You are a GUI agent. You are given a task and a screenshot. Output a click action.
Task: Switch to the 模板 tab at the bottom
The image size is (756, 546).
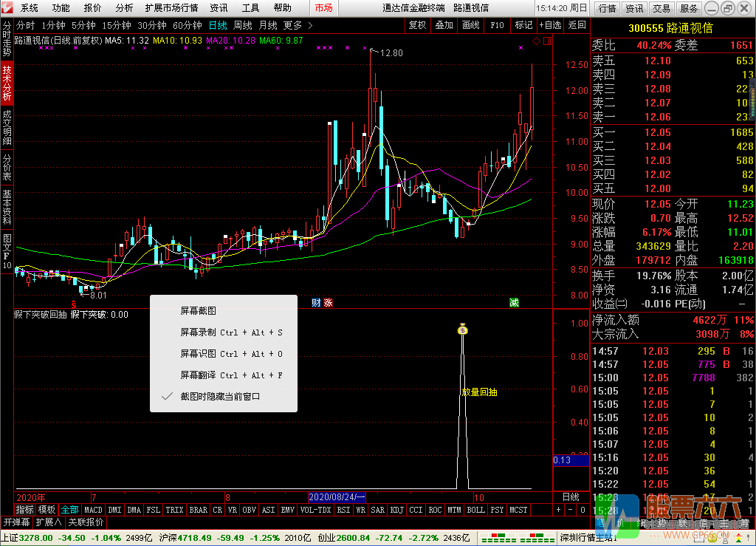click(47, 509)
